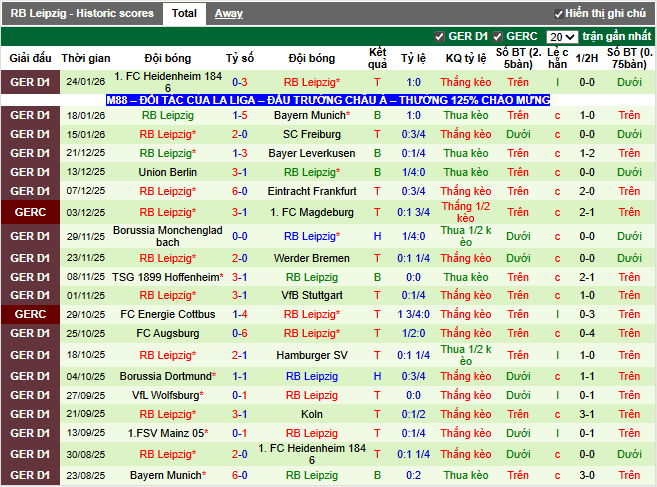The image size is (657, 487).
Task: Click the 2-1 score against Hamburger SV
Action: pyautogui.click(x=240, y=355)
